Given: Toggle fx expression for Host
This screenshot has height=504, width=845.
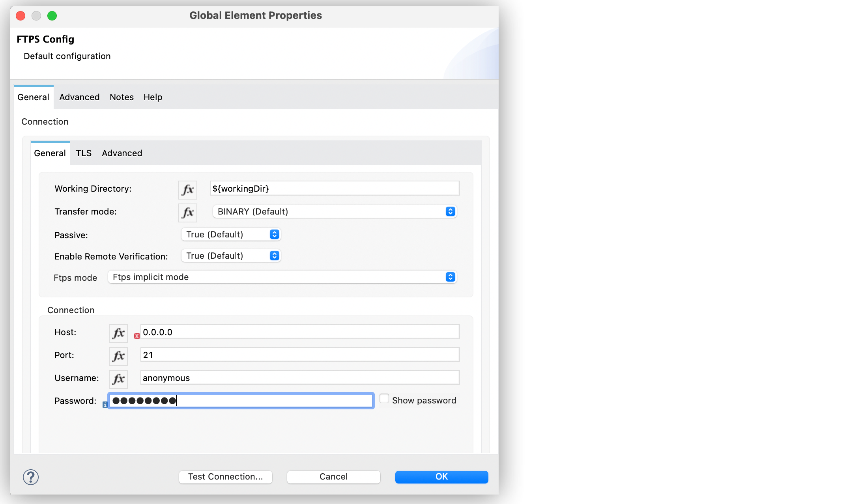Looking at the screenshot, I should [x=118, y=333].
